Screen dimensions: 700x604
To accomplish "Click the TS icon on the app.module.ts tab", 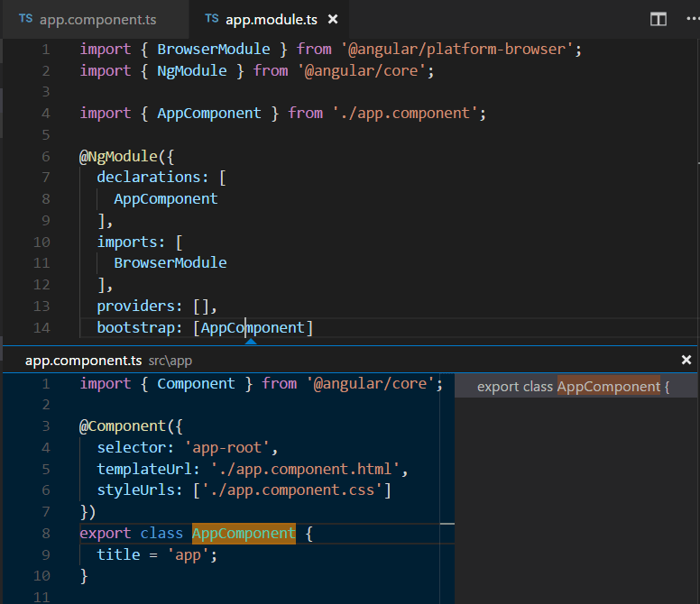I will point(212,19).
